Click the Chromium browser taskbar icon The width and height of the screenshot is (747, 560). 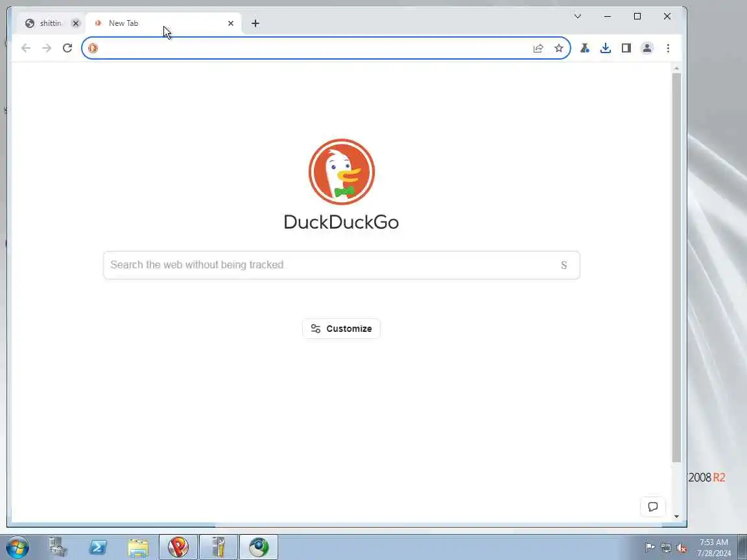tap(259, 546)
